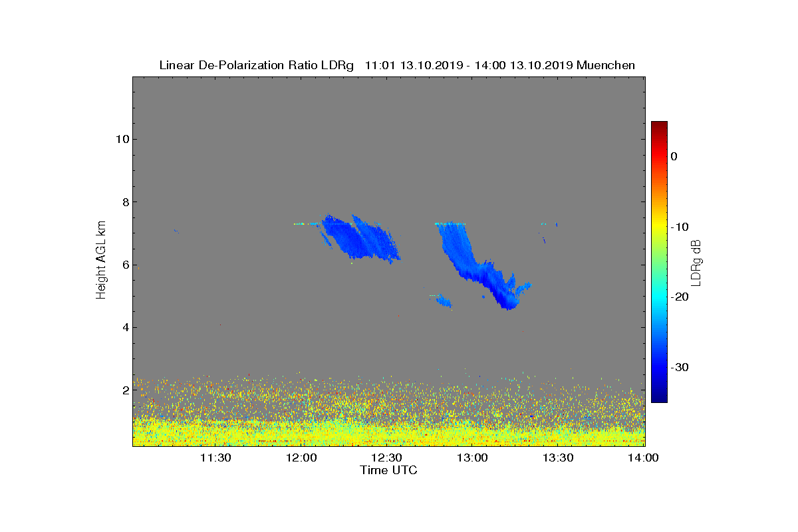This screenshot has width=798, height=532.
Task: Click the height tick label 2
Action: coord(124,390)
